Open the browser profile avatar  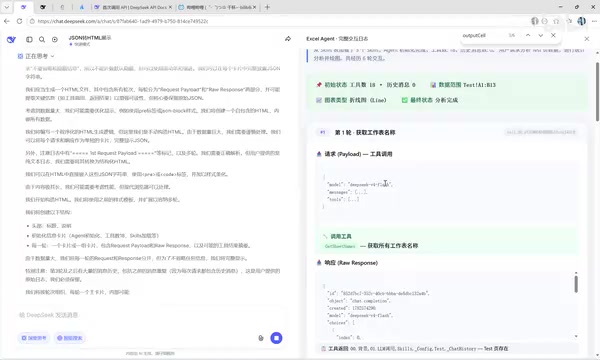pyautogui.click(x=581, y=21)
